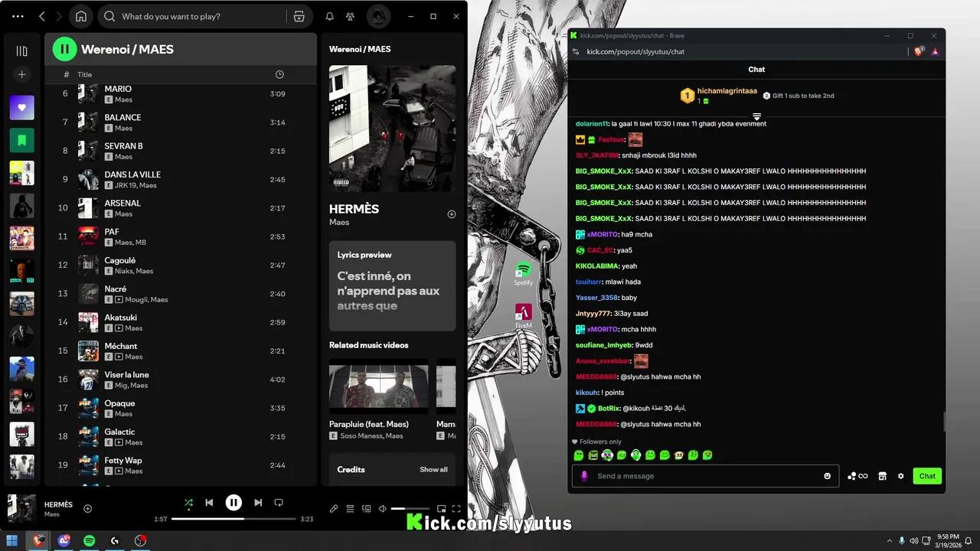This screenshot has height=551, width=980.
Task: Open HERMÈS album cover in Now Playing panel
Action: (392, 128)
